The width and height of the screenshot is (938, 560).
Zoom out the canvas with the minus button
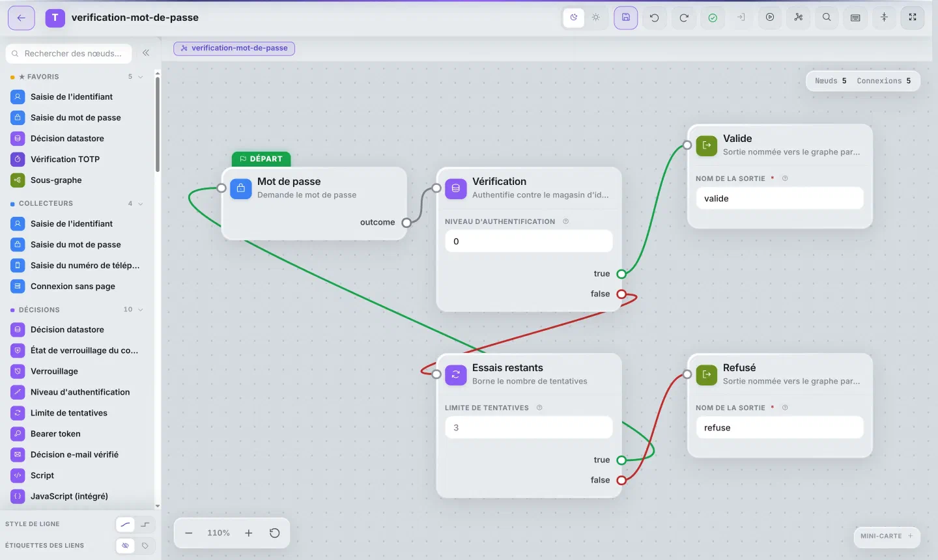189,533
